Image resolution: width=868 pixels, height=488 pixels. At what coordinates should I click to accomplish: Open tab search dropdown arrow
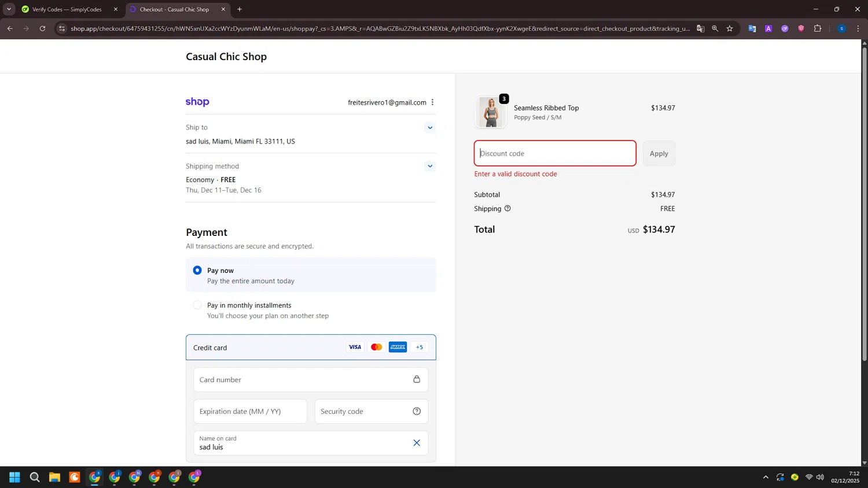click(9, 9)
